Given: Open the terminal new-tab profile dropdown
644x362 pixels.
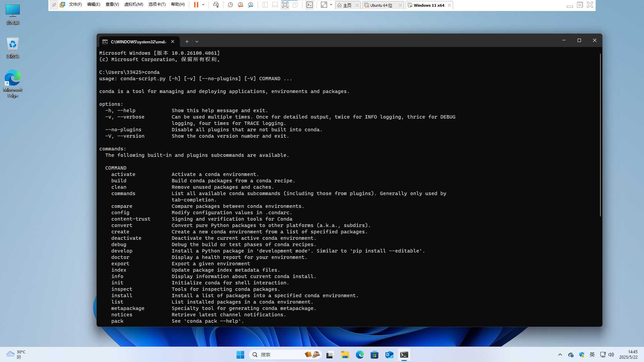Looking at the screenshot, I should click(x=197, y=42).
